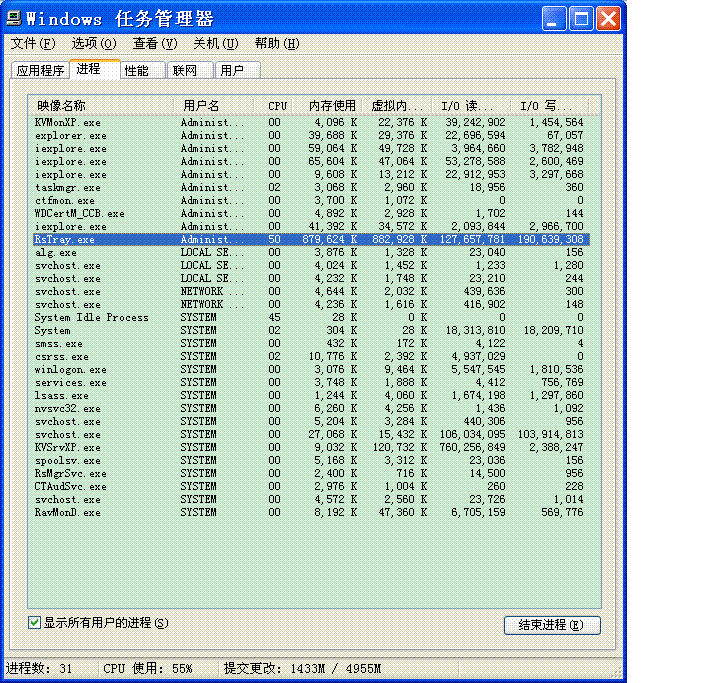
Task: Sort by 虚拟内存 column header
Action: click(x=397, y=106)
